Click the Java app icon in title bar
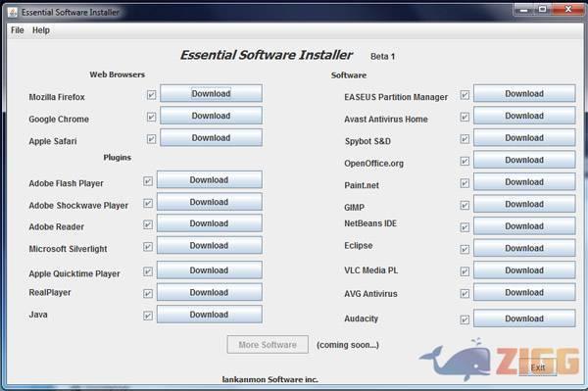 13,13
